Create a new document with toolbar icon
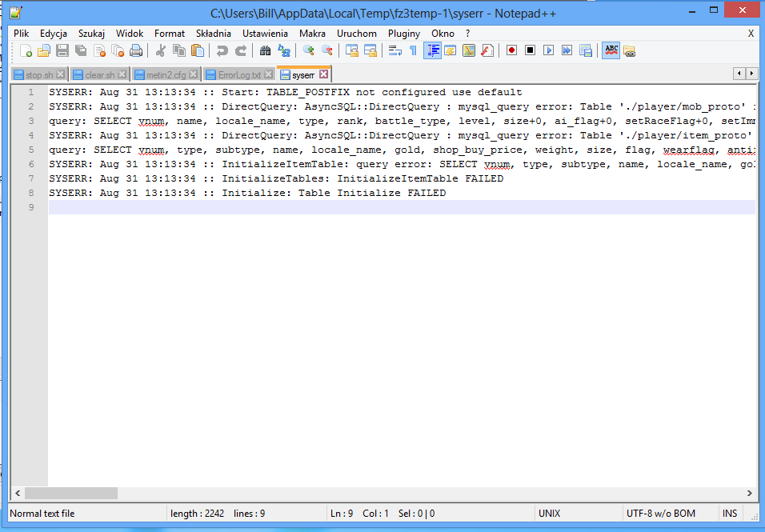 pyautogui.click(x=26, y=50)
